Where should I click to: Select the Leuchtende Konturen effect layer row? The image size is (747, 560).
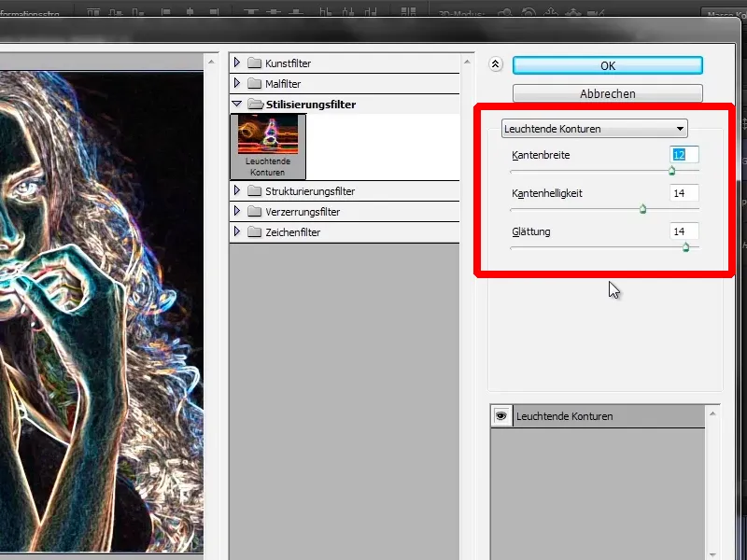(598, 415)
